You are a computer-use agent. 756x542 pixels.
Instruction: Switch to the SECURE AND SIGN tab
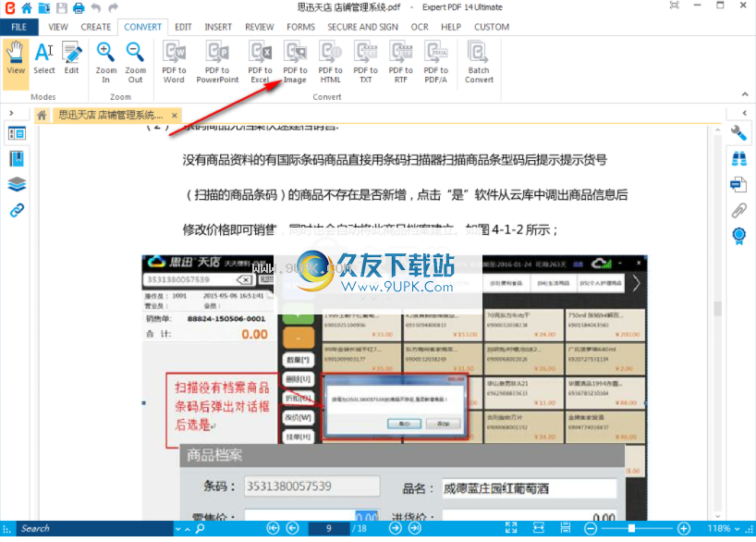click(x=362, y=27)
